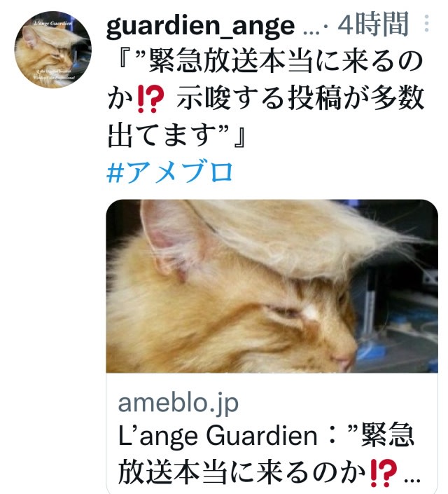Viewport: 448px width, 494px height.
Task: Open the cat profile avatar
Action: [53, 50]
